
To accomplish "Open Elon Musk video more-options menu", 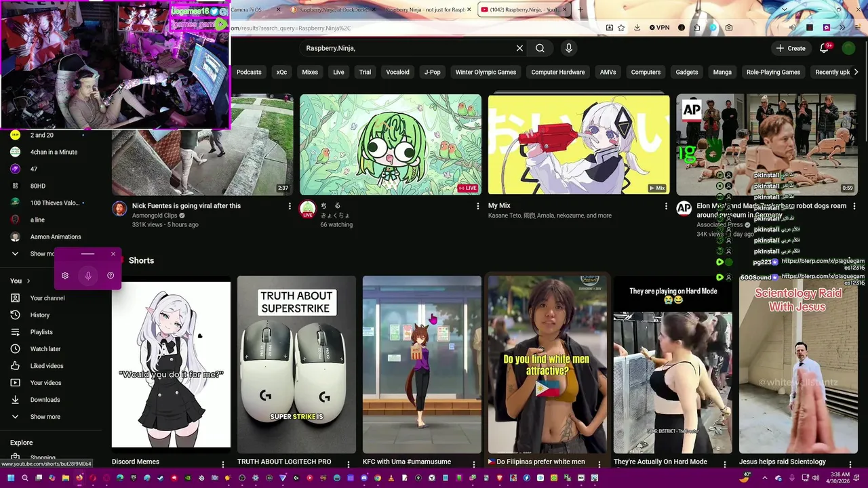I will [x=854, y=206].
